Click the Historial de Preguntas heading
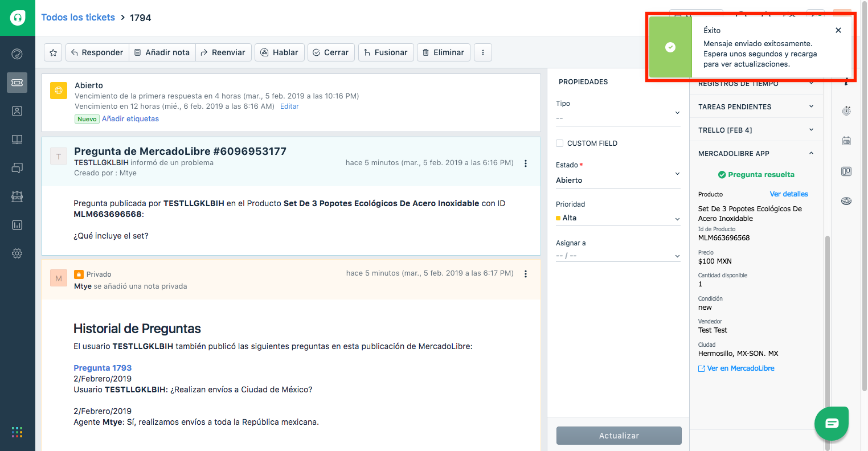Screen dimensions: 868x451 click(x=137, y=329)
